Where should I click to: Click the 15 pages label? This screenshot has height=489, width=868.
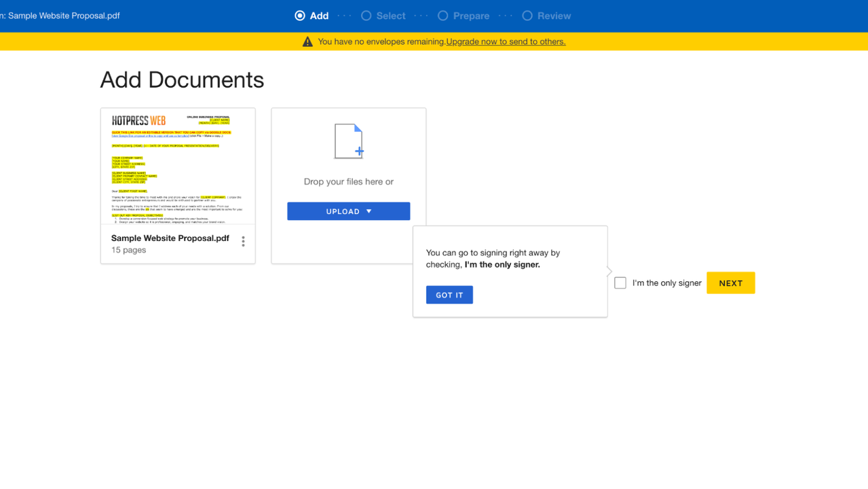coord(129,250)
